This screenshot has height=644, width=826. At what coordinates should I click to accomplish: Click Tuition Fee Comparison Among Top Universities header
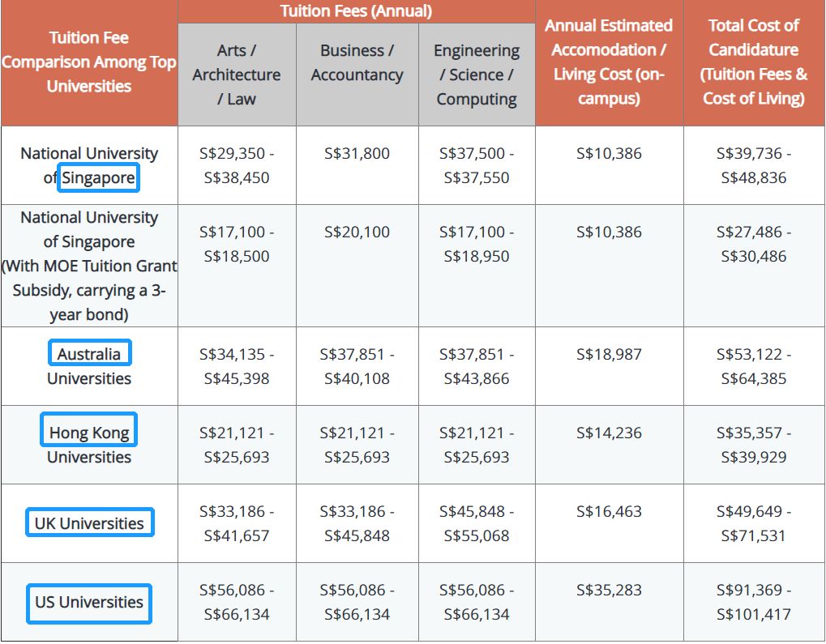point(89,62)
